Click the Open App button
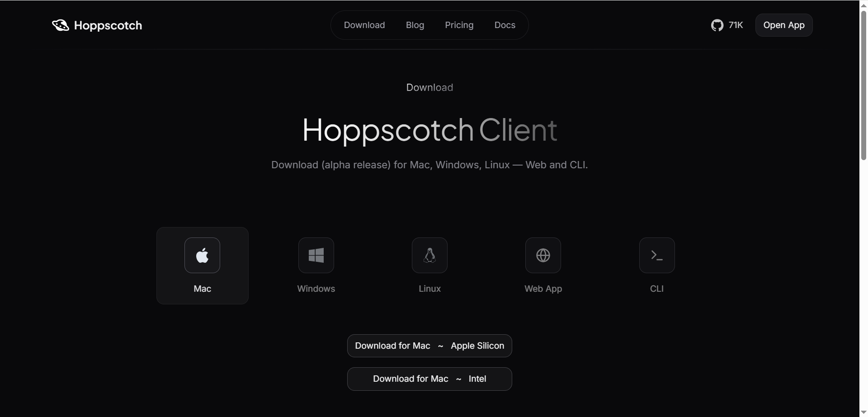Image resolution: width=868 pixels, height=417 pixels. (784, 25)
